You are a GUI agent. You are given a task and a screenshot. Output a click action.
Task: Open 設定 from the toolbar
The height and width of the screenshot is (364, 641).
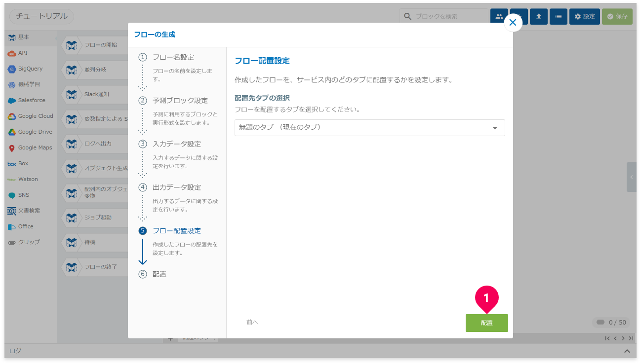(585, 16)
